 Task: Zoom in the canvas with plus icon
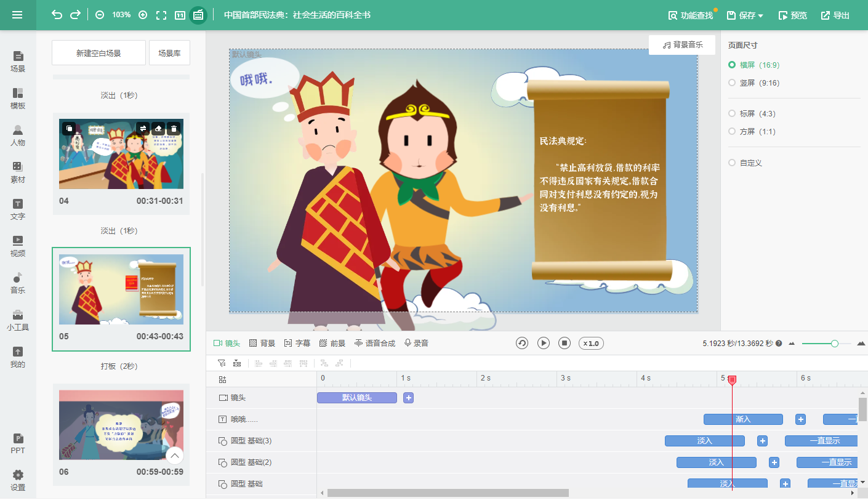tap(143, 15)
